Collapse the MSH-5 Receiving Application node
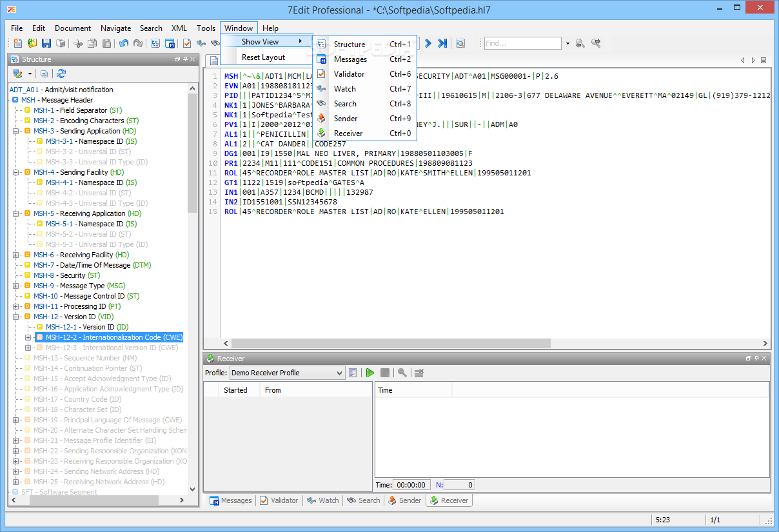Image resolution: width=779 pixels, height=532 pixels. [x=15, y=213]
